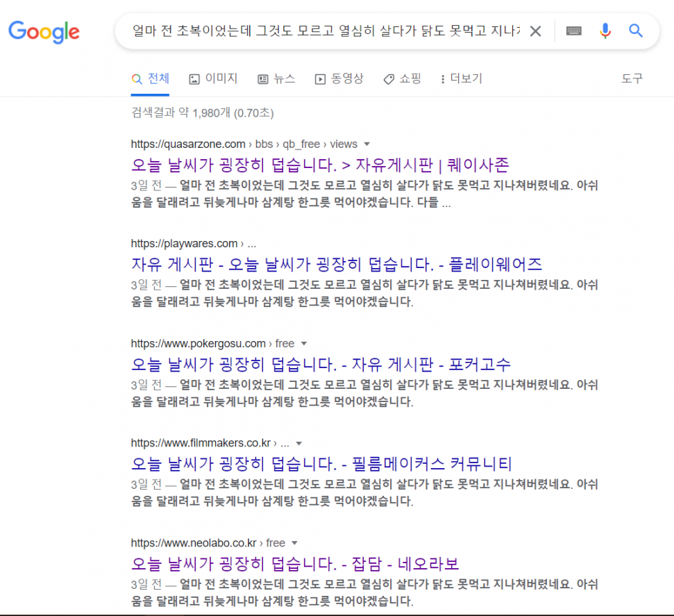Screen dimensions: 674x616
Task: Click the newspaper icon beside 뉴스
Action: pyautogui.click(x=262, y=79)
